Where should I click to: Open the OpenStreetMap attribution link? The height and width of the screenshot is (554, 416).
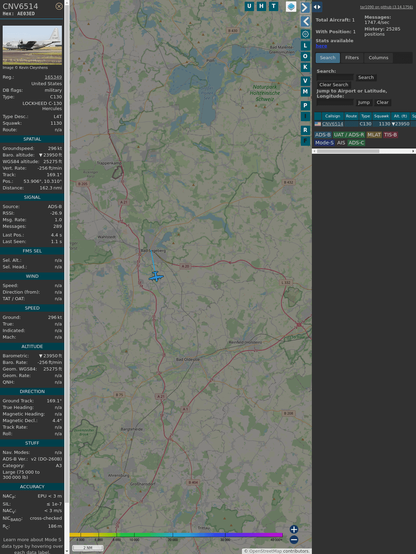click(264, 551)
